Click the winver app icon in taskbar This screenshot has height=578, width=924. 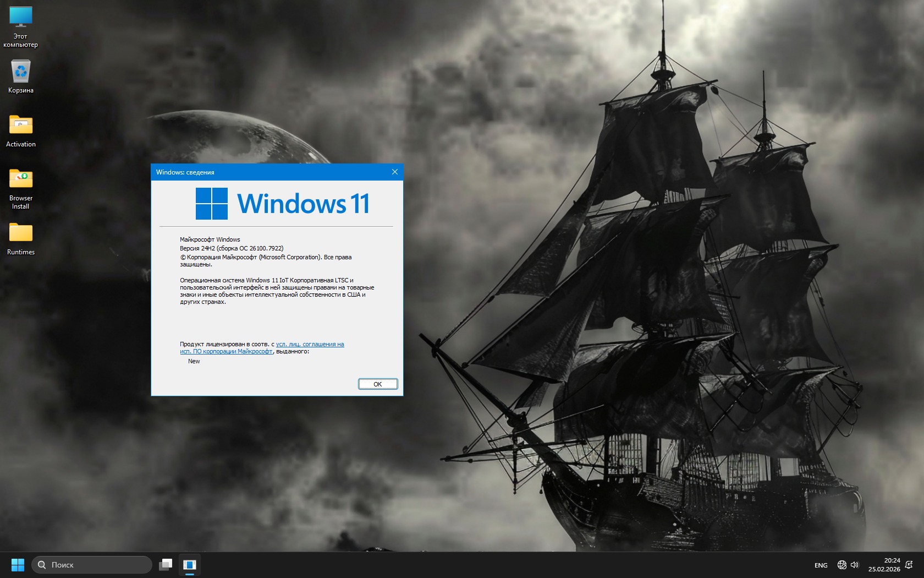(190, 565)
